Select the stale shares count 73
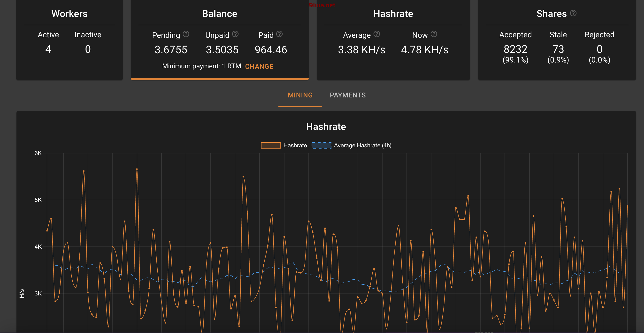644x333 pixels. [558, 49]
